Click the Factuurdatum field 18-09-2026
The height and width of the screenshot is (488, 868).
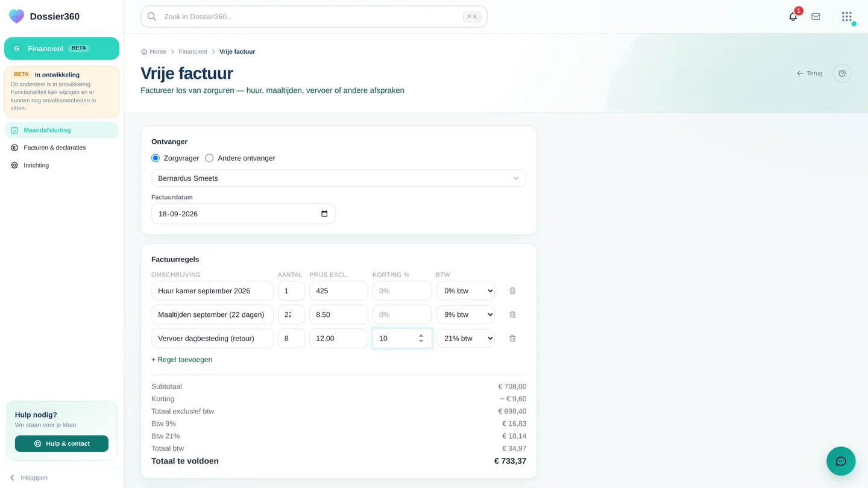244,214
